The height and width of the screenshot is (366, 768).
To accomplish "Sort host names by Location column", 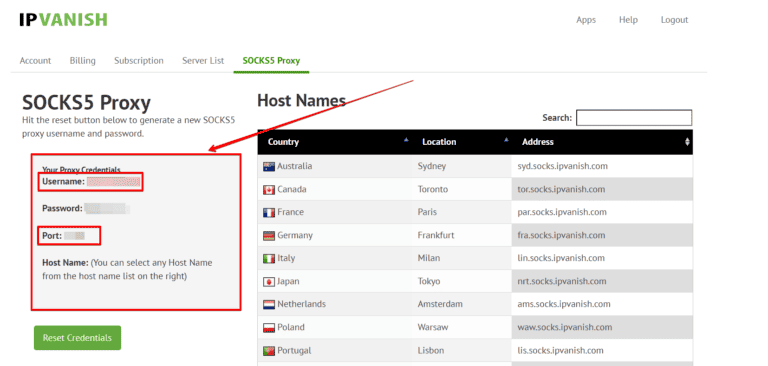I will [x=462, y=142].
